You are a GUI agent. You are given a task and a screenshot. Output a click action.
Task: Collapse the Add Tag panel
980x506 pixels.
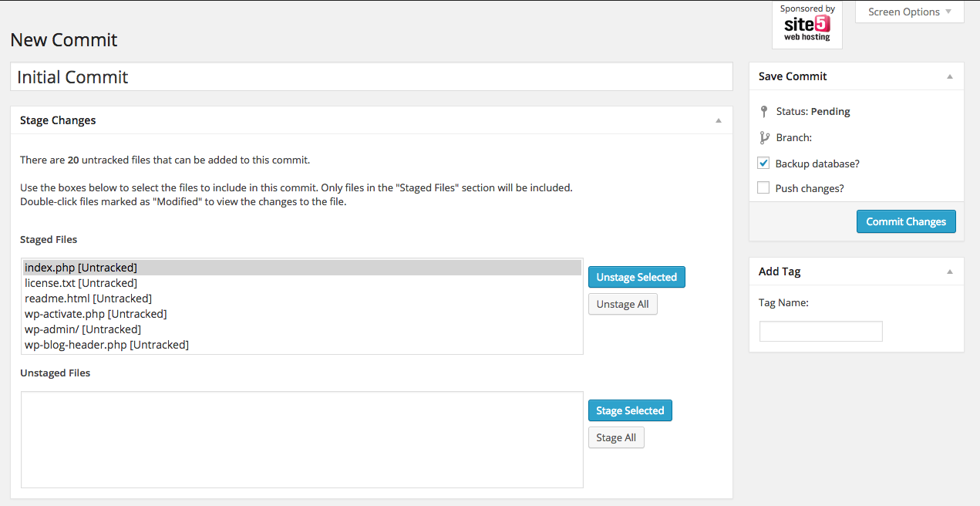[949, 271]
